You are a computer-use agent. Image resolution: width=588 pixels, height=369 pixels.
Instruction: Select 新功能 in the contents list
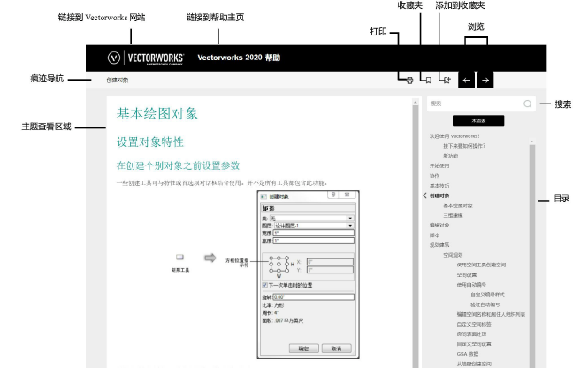(450, 156)
